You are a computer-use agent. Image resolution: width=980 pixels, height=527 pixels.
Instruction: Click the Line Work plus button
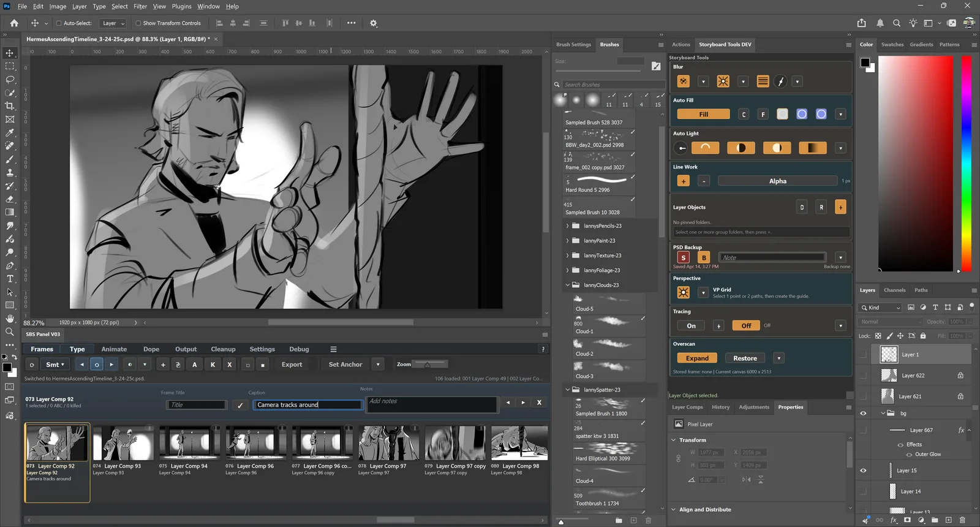click(x=684, y=181)
